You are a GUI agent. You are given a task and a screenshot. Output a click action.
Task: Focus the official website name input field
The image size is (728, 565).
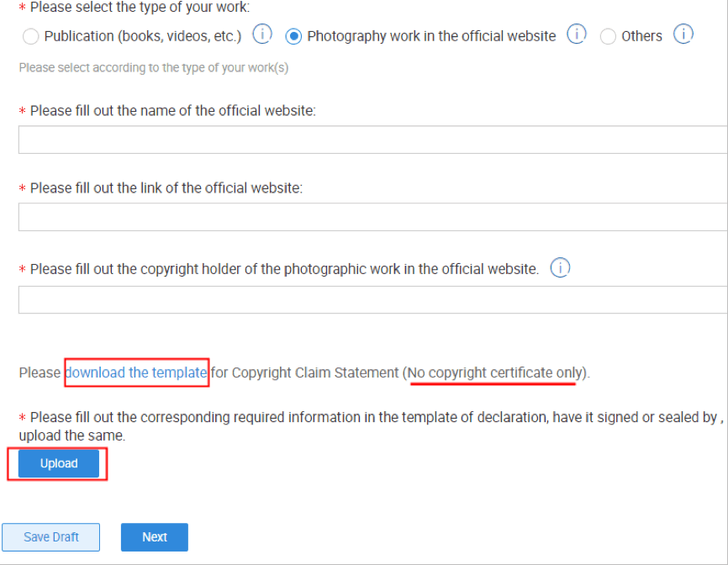372,140
